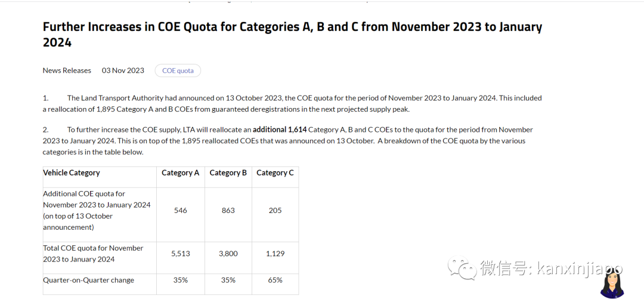Select the Category B column header
Image resolution: width=644 pixels, height=299 pixels.
pyautogui.click(x=228, y=172)
